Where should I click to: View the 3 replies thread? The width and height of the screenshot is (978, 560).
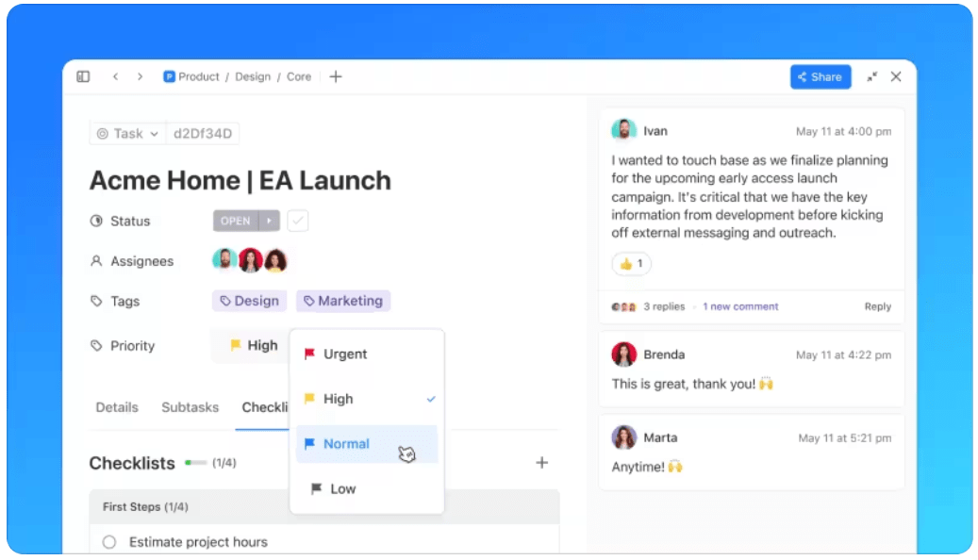[664, 306]
